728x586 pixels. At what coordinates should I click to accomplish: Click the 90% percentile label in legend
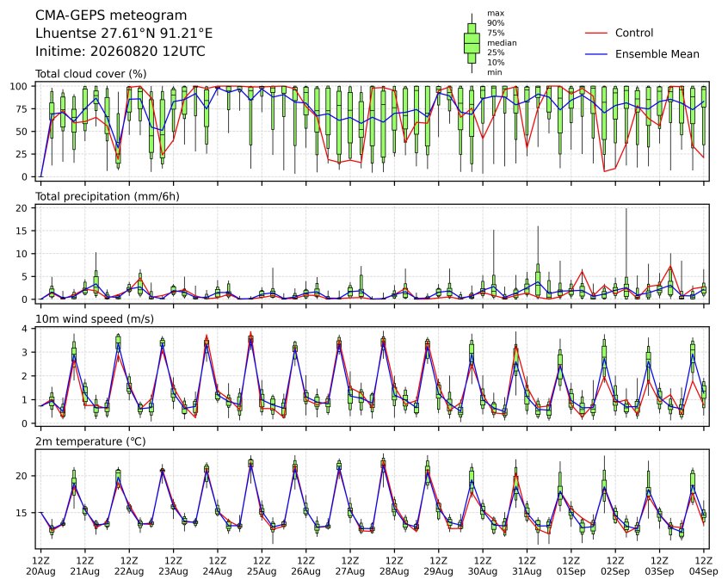tap(496, 22)
